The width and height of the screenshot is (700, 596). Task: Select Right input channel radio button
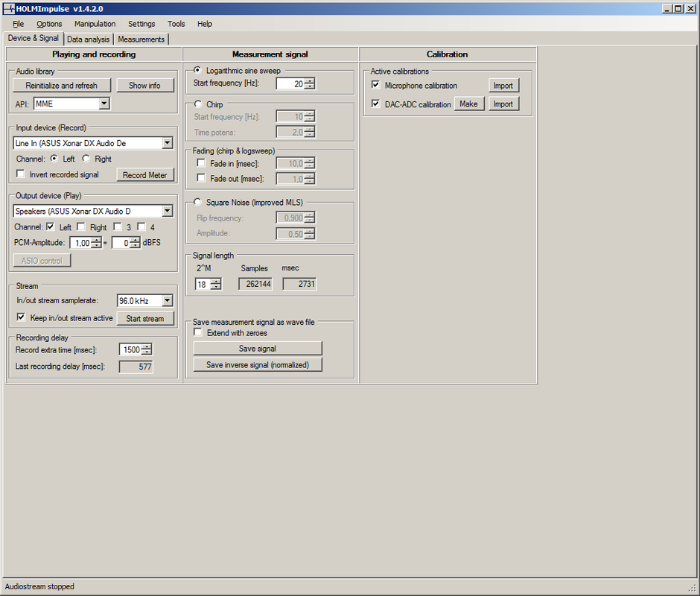(86, 159)
